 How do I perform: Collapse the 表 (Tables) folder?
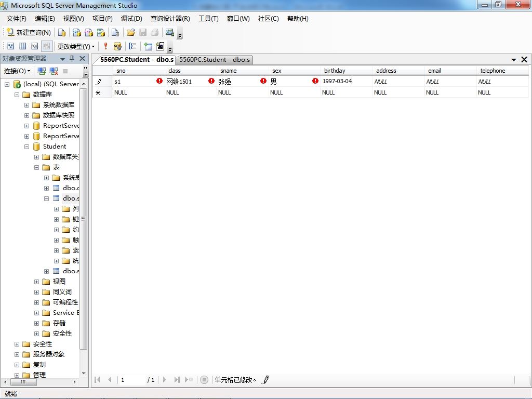click(x=36, y=168)
